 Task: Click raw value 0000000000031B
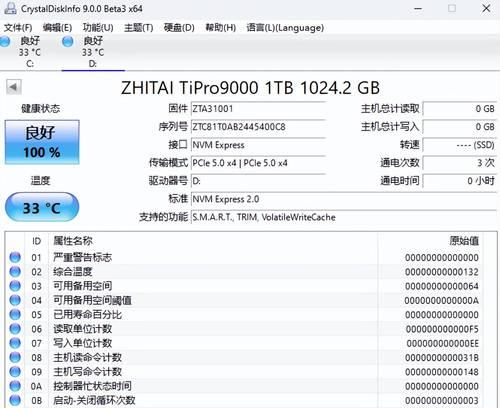(442, 358)
